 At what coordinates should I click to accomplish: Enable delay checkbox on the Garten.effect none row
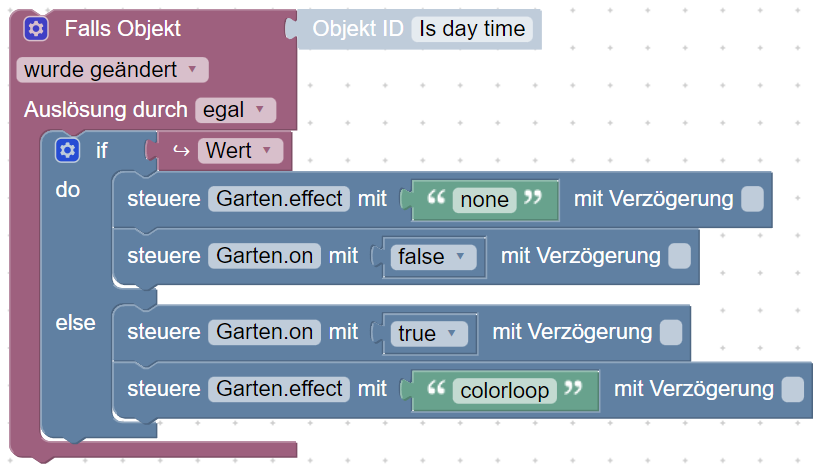pyautogui.click(x=753, y=199)
